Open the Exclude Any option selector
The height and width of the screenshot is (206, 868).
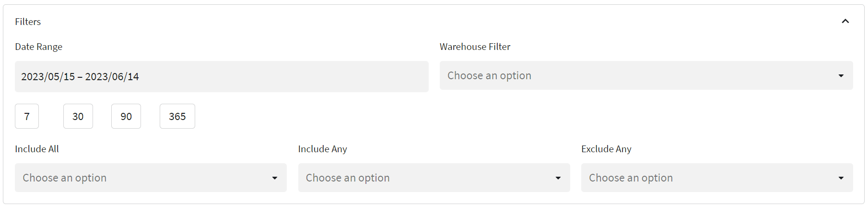click(x=717, y=178)
